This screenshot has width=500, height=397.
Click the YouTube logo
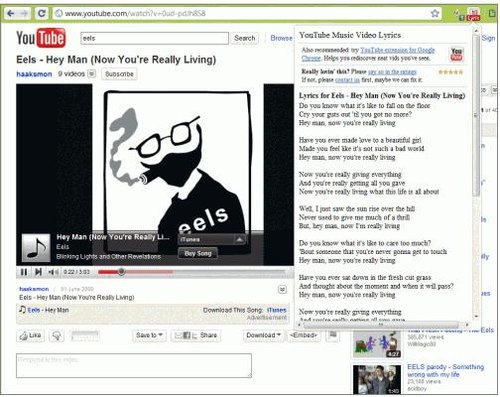[x=41, y=38]
